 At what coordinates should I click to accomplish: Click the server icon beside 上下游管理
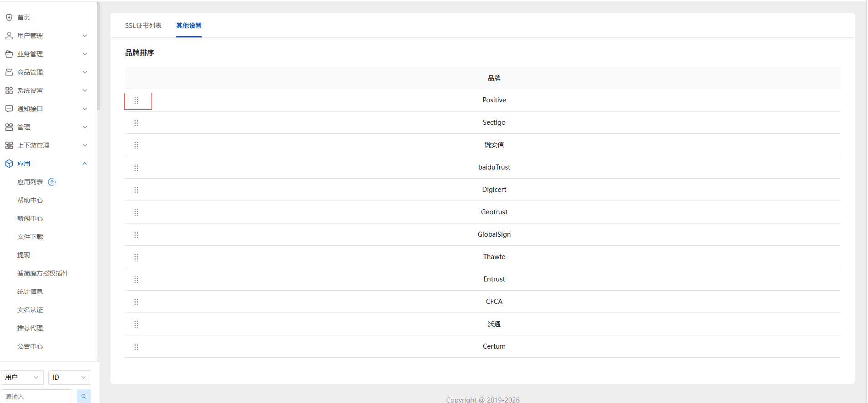(x=9, y=145)
